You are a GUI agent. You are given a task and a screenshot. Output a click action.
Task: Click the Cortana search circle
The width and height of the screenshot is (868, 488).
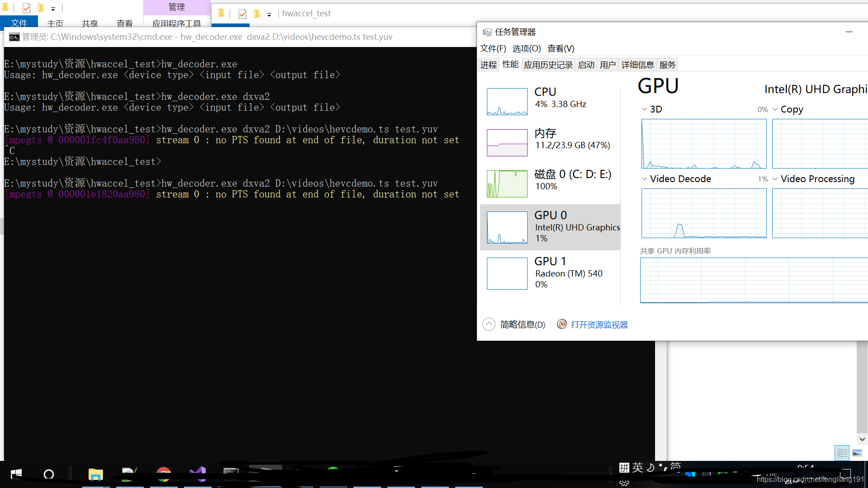click(48, 474)
